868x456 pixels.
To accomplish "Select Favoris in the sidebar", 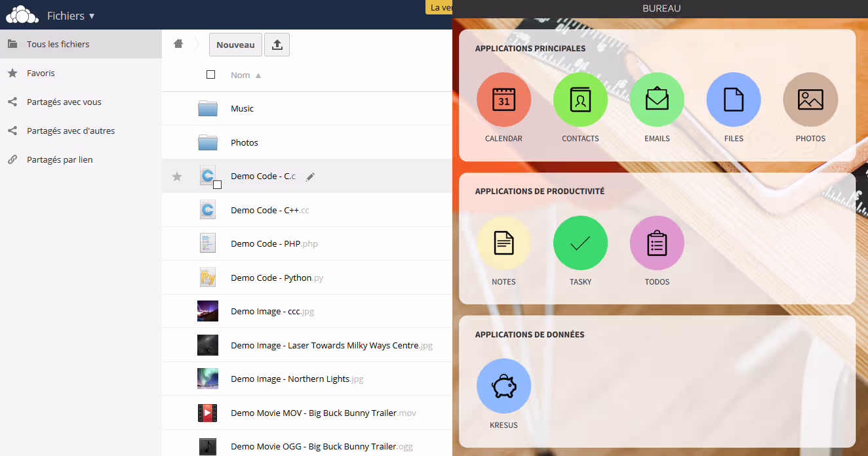I will [41, 73].
